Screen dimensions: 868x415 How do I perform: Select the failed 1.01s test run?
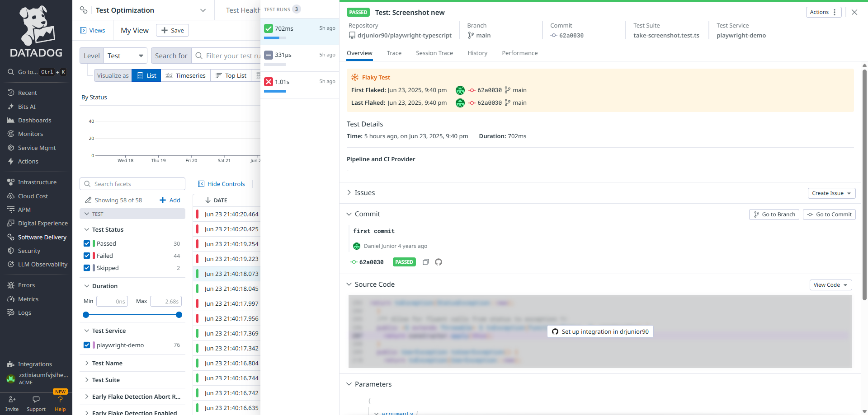pyautogui.click(x=299, y=82)
